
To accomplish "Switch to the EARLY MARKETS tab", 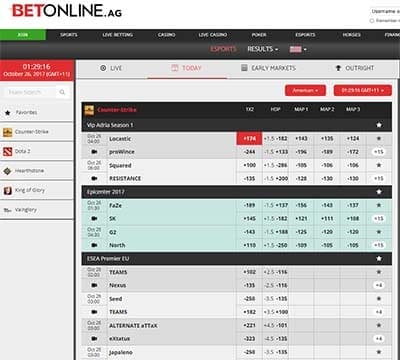I will pos(268,68).
